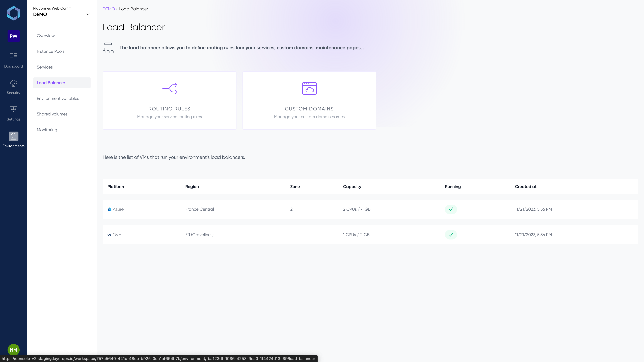Click the LayerOps hexagon logo
The width and height of the screenshot is (644, 362).
13,13
